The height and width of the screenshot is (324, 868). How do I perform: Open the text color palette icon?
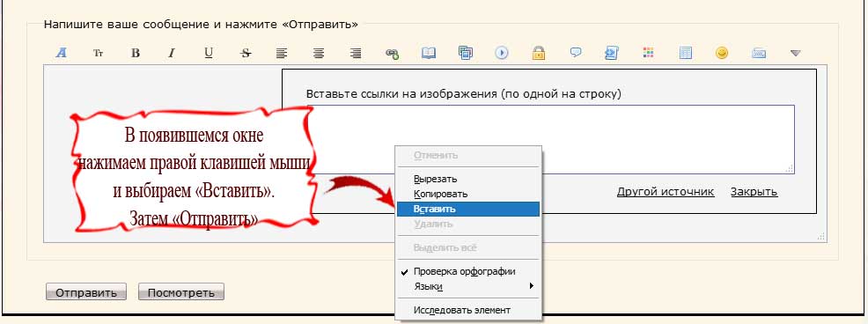[648, 53]
